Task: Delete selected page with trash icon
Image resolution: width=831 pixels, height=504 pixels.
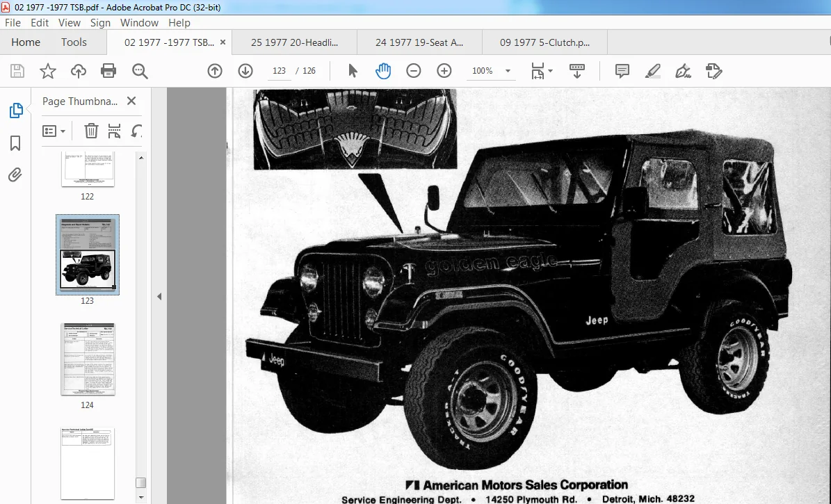Action: coord(91,131)
